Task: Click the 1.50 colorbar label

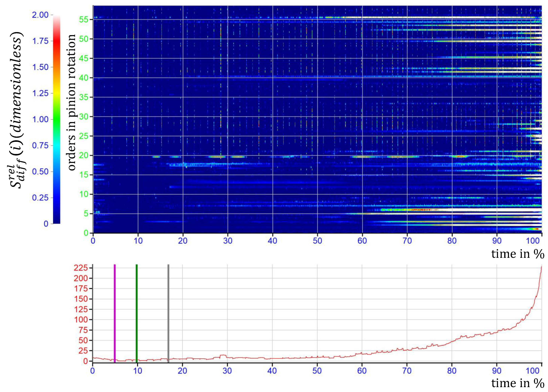Action: coord(40,67)
